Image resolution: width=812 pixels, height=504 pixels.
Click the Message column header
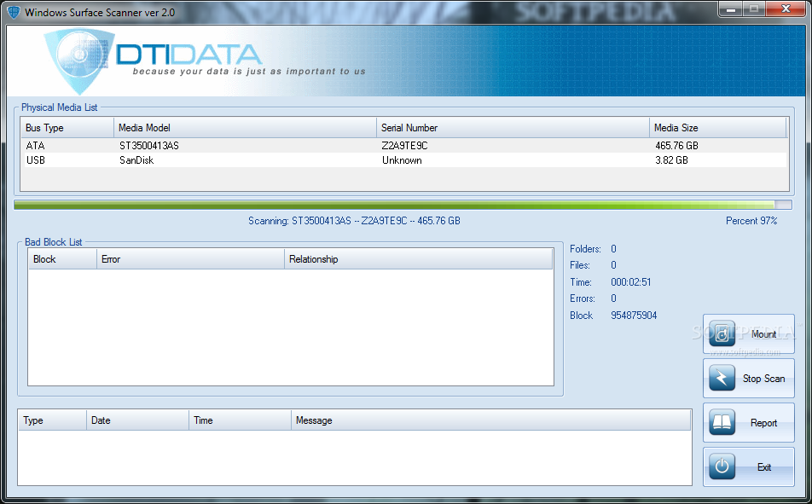coord(491,420)
